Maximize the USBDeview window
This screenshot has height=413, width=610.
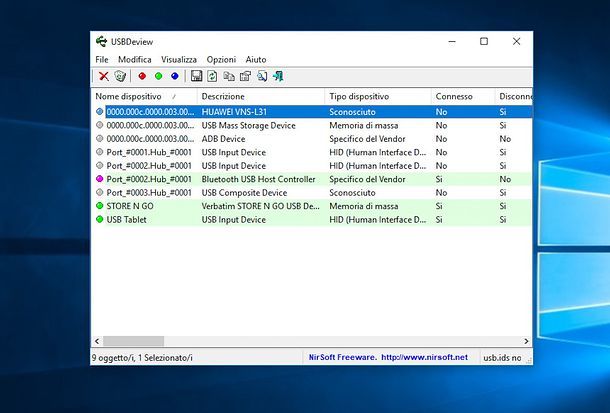[x=484, y=41]
